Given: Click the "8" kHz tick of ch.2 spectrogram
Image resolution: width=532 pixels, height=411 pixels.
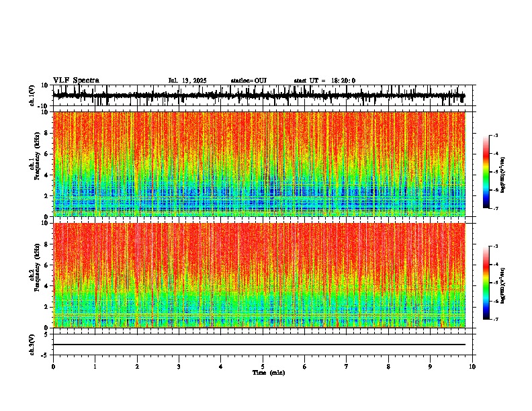Looking at the screenshot, I should coord(46,244).
